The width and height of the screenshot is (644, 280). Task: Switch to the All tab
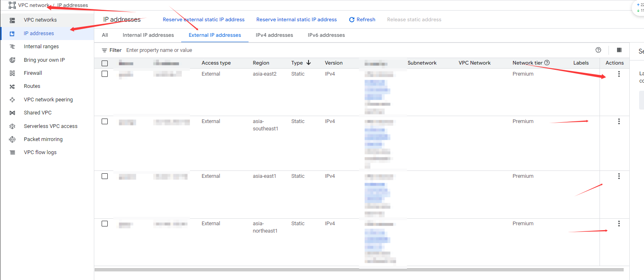(x=105, y=35)
